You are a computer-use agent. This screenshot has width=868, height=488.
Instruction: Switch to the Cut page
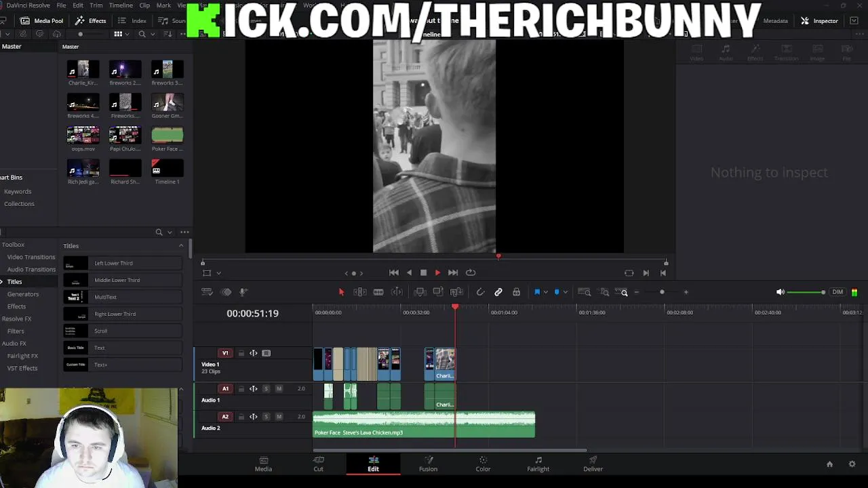pyautogui.click(x=318, y=464)
